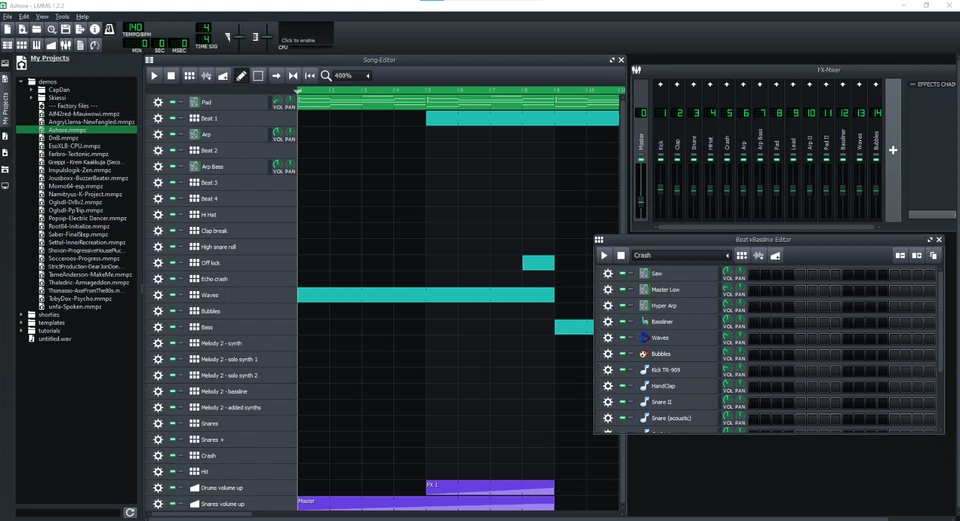The image size is (960, 521).
Task: Mute the Pad track
Action: [173, 102]
